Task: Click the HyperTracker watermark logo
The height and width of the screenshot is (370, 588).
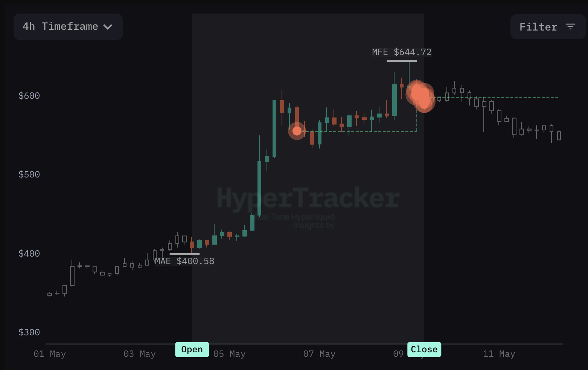Action: (308, 198)
